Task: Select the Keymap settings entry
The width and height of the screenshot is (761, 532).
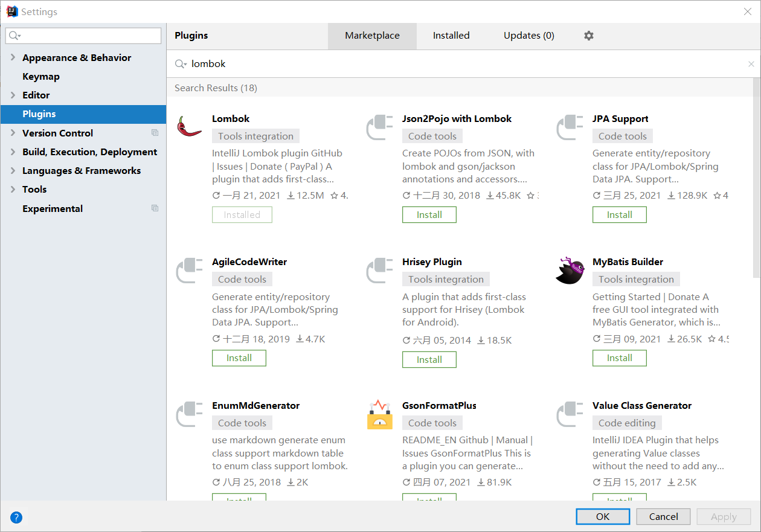Action: [41, 76]
